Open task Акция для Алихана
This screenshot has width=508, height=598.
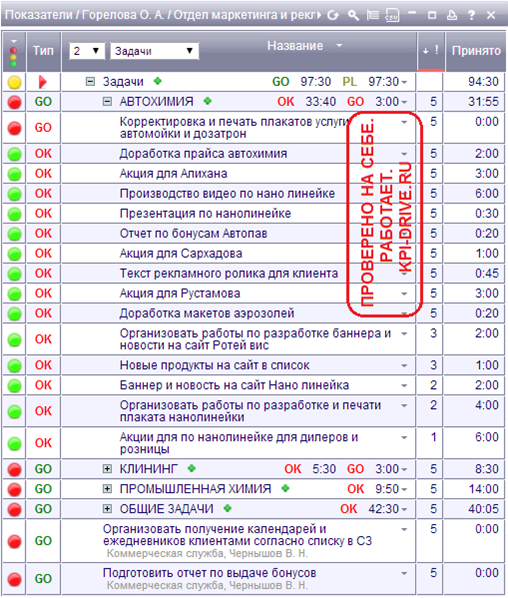click(174, 174)
